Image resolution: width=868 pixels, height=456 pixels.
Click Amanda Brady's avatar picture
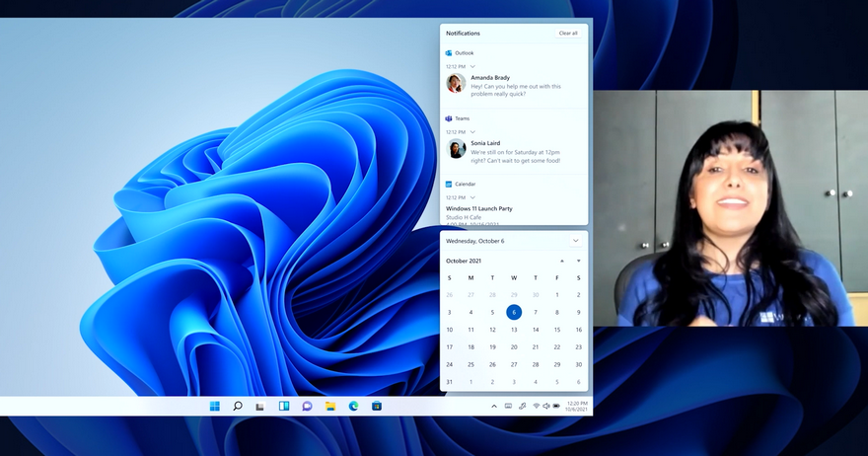pos(456,83)
